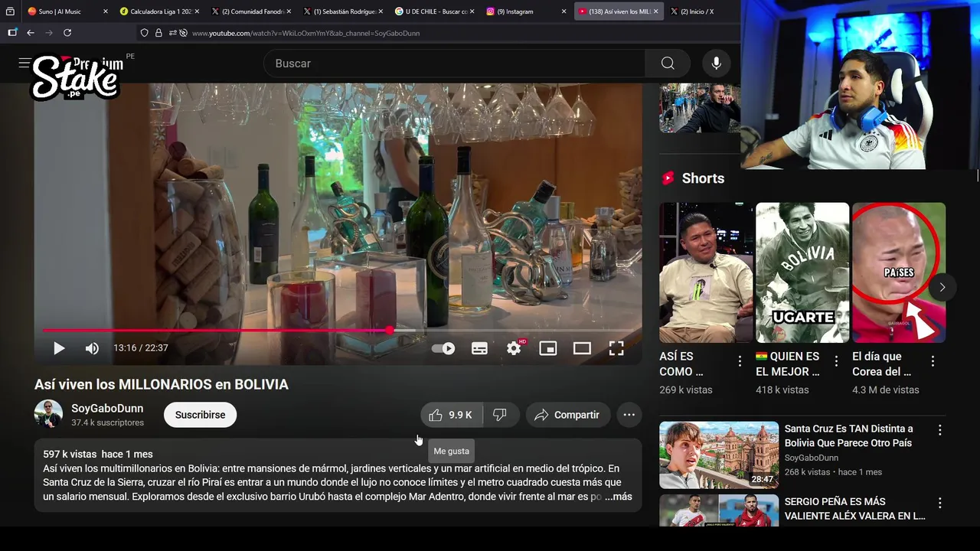Switch to Calculadora Liga 1 tab
The height and width of the screenshot is (551, 980).
159,11
